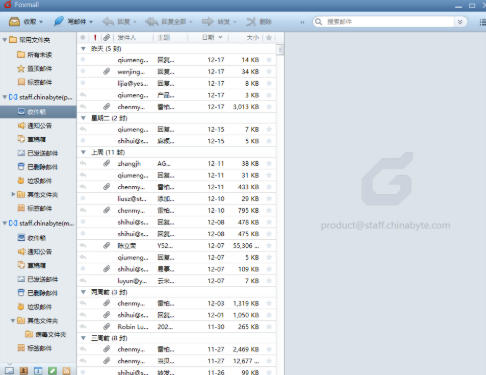Click paperclip icon on the wenjing message

pyautogui.click(x=106, y=71)
